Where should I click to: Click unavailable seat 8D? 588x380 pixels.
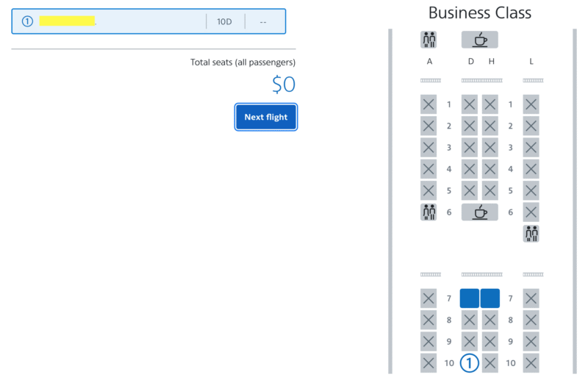click(470, 320)
